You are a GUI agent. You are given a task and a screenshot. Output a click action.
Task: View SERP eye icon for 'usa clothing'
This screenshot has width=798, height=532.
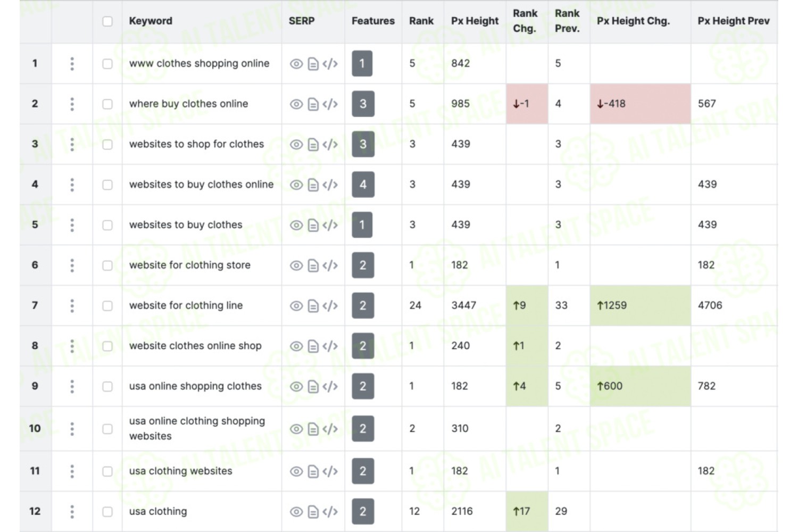click(x=296, y=512)
